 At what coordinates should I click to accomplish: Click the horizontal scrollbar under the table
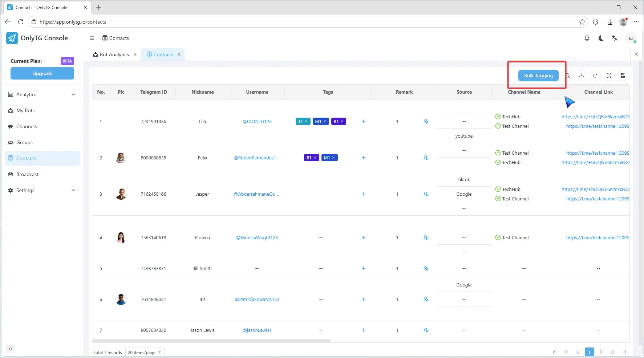click(211, 341)
